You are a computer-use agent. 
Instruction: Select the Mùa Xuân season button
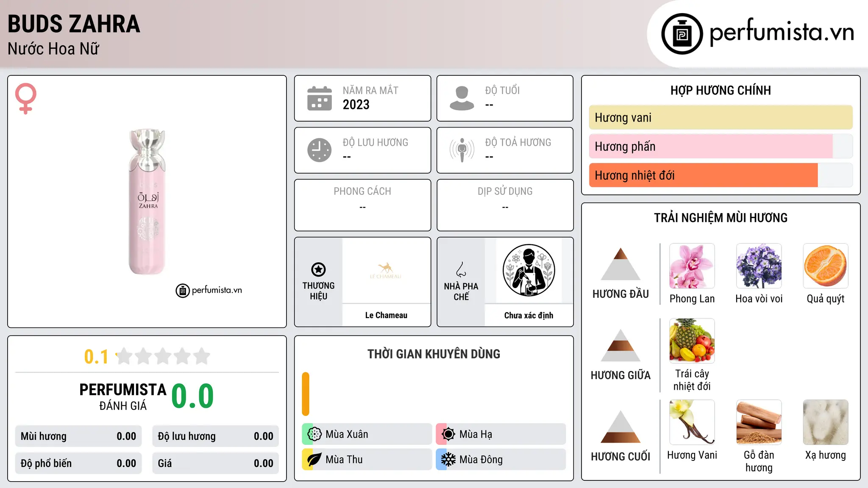point(367,434)
